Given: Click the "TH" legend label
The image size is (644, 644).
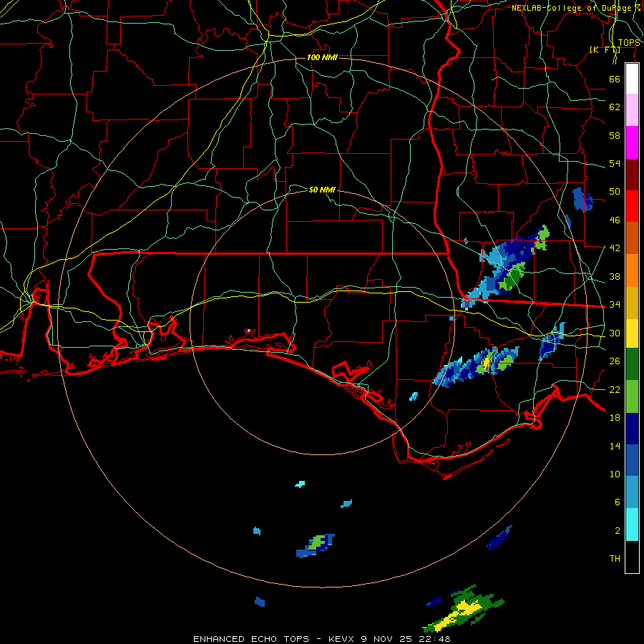Looking at the screenshot, I should coord(615,559).
